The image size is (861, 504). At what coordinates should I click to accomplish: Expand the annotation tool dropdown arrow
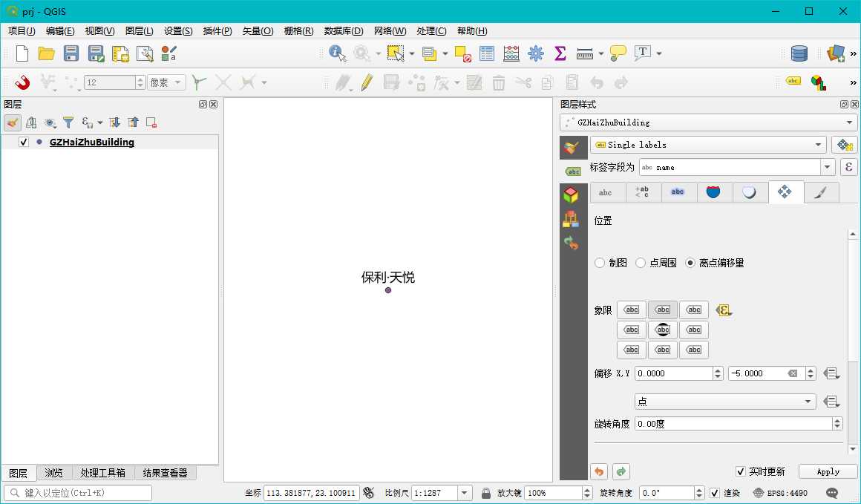tap(659, 53)
